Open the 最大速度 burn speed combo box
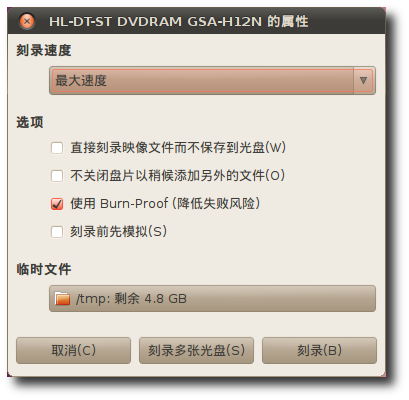The height and width of the screenshot is (400, 409). [x=212, y=81]
